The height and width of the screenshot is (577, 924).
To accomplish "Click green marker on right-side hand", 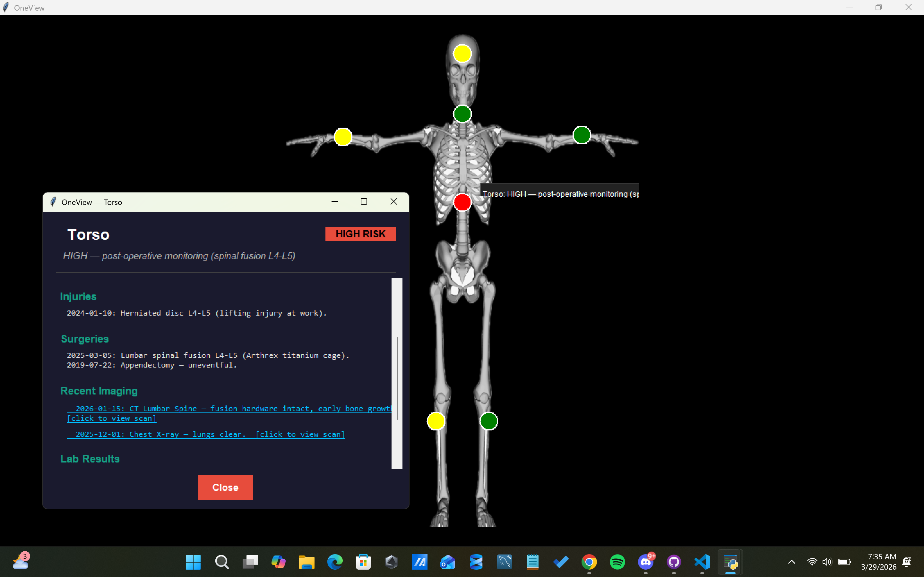I will point(582,135).
